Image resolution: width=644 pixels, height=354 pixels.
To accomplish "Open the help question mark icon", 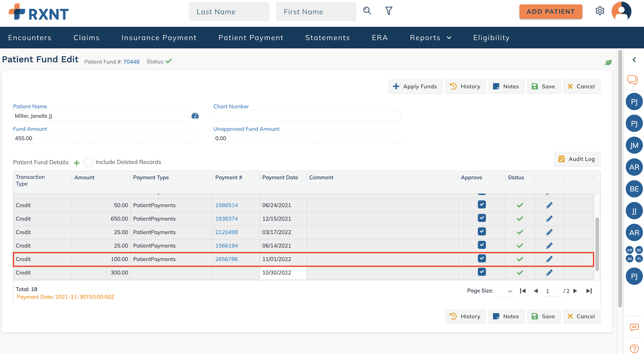I will tap(634, 348).
